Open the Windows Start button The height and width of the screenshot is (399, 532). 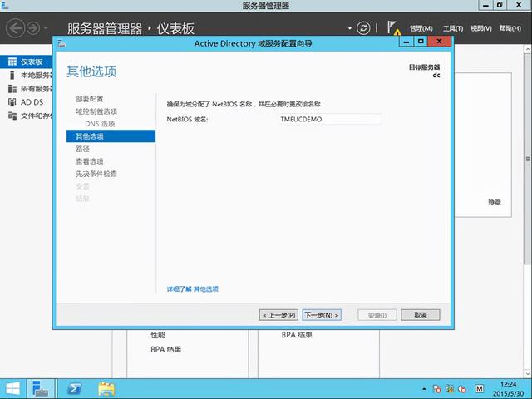[12, 389]
